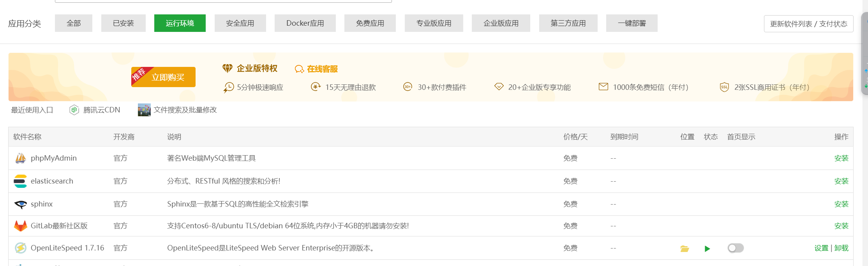Open OpenLiteSpeed 设置 link
This screenshot has width=868, height=266.
[821, 248]
